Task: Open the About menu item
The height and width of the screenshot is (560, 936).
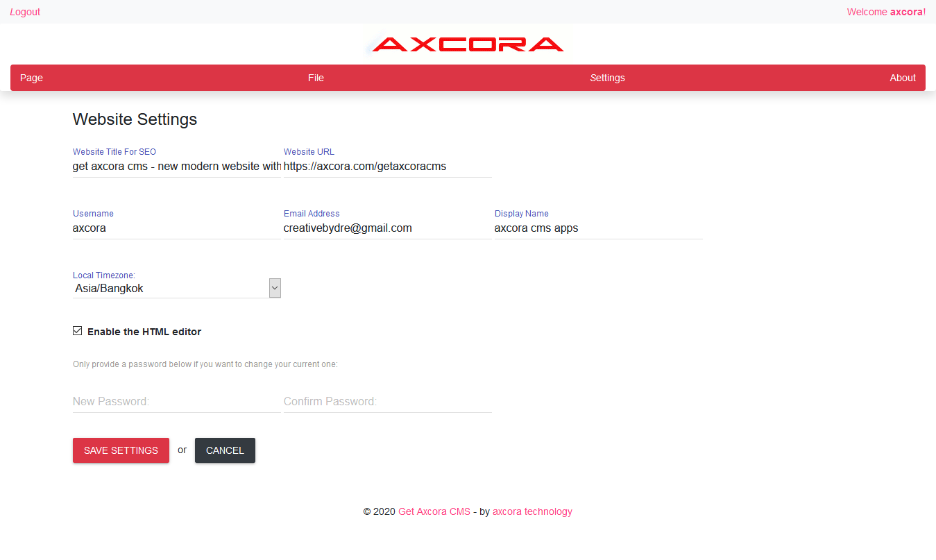Action: tap(902, 78)
